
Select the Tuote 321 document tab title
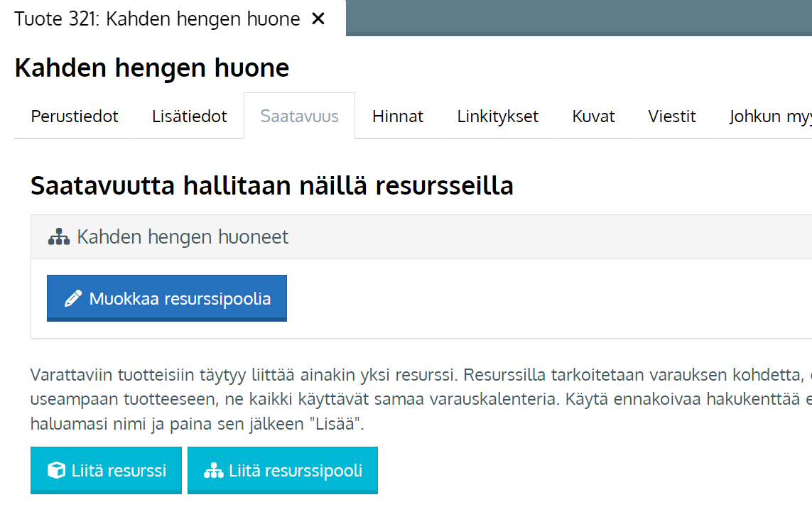click(x=157, y=19)
